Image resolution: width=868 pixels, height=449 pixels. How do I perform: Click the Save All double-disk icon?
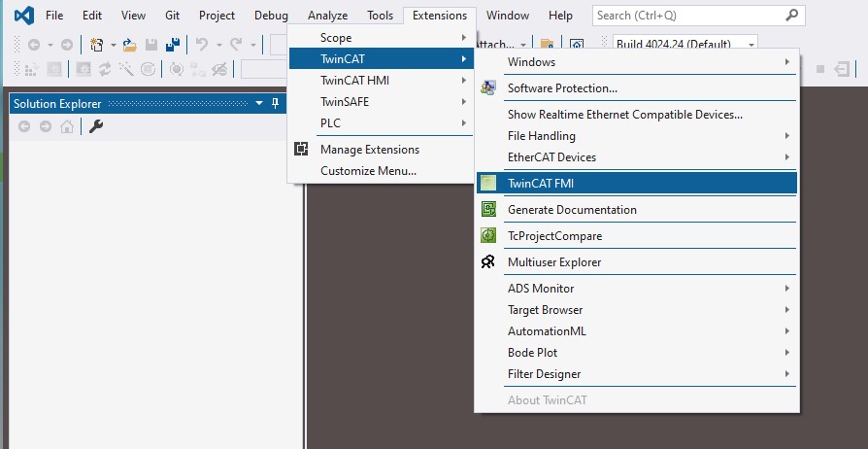[x=173, y=45]
